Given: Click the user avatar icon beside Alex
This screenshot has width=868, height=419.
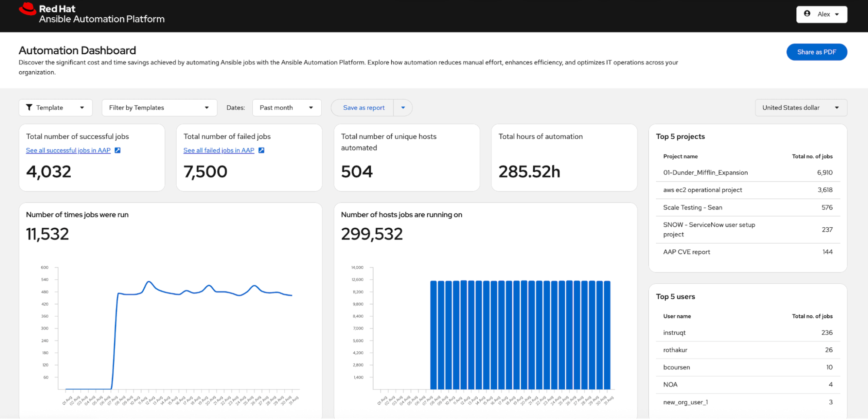Looking at the screenshot, I should pyautogui.click(x=807, y=14).
